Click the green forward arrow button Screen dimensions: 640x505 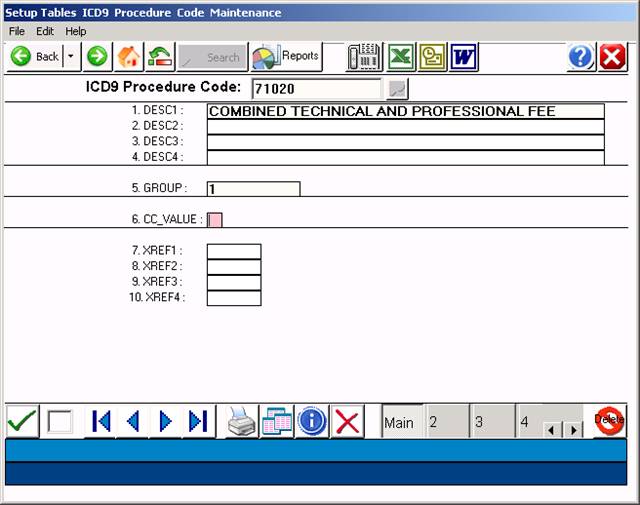pyautogui.click(x=97, y=57)
